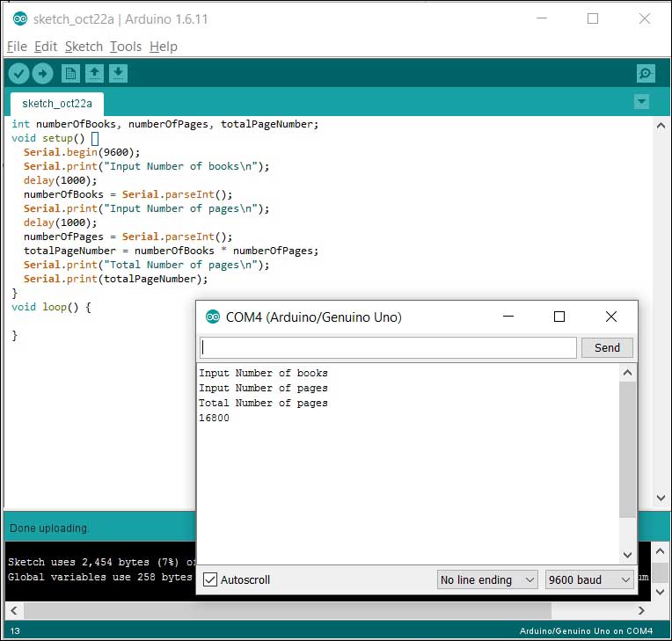Image resolution: width=672 pixels, height=641 pixels.
Task: Open the File menu
Action: pyautogui.click(x=17, y=47)
